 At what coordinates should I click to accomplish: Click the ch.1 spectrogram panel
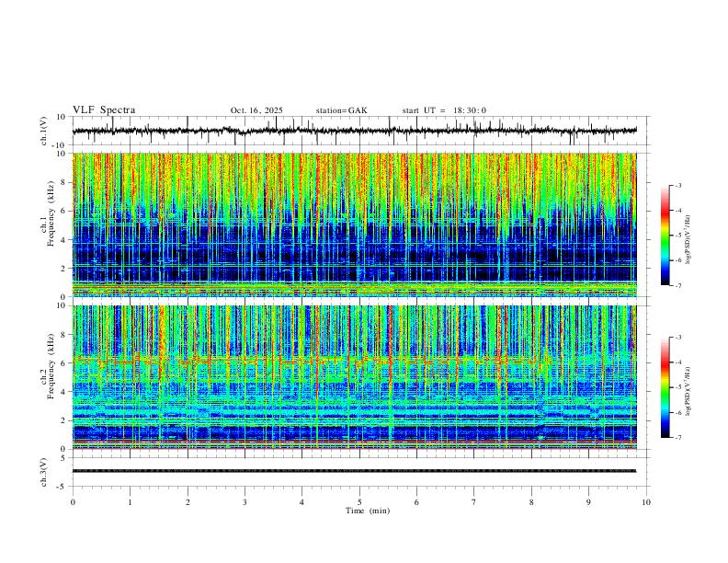click(x=354, y=224)
